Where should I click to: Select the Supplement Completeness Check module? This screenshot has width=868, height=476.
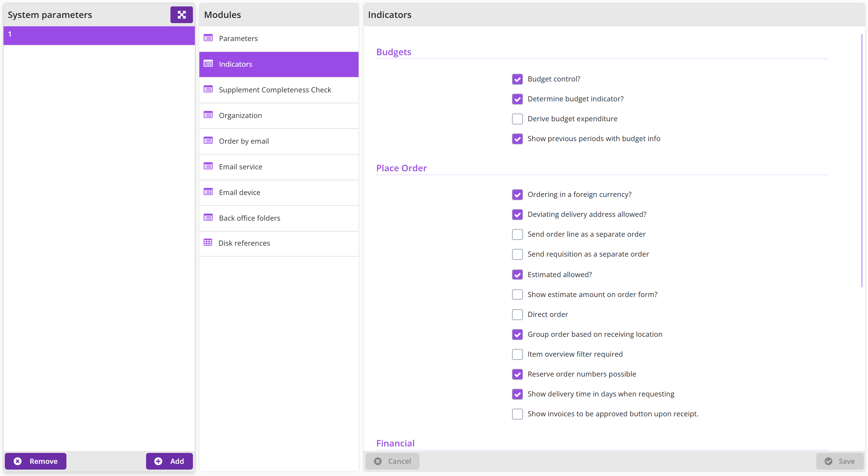(x=279, y=90)
